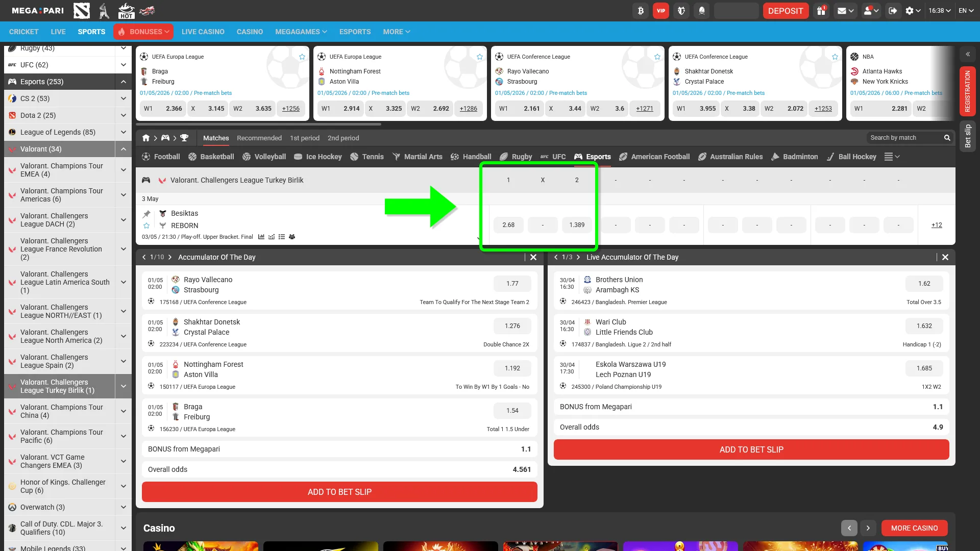Switch to the 2nd period tab

pos(344,138)
